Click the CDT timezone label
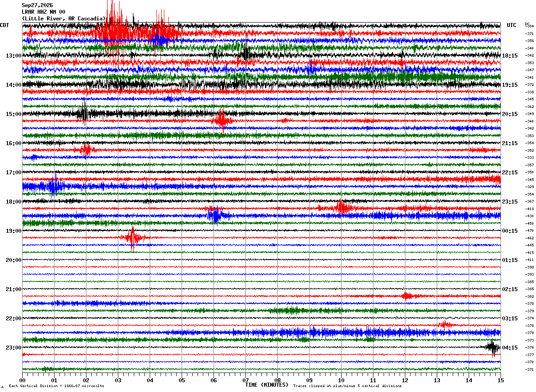Image resolution: width=536 pixels, height=392 pixels. pyautogui.click(x=4, y=25)
